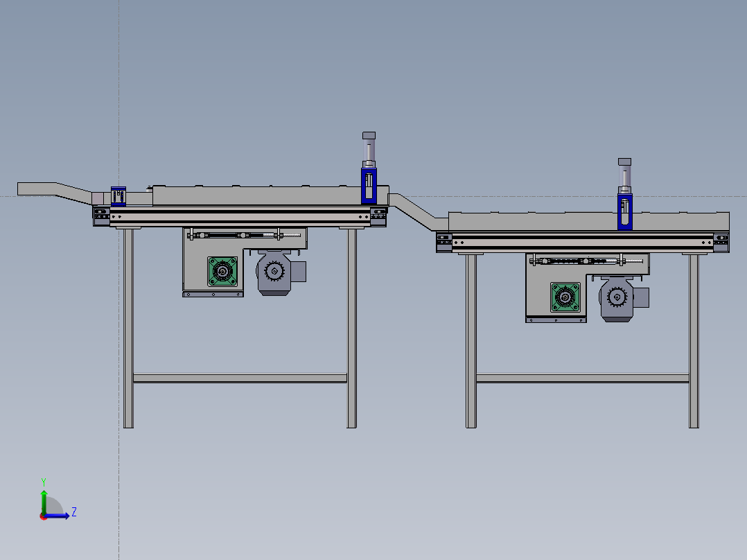The image size is (747, 560).
Task: Select aluminum side rail of left conveyor
Action: point(240,216)
